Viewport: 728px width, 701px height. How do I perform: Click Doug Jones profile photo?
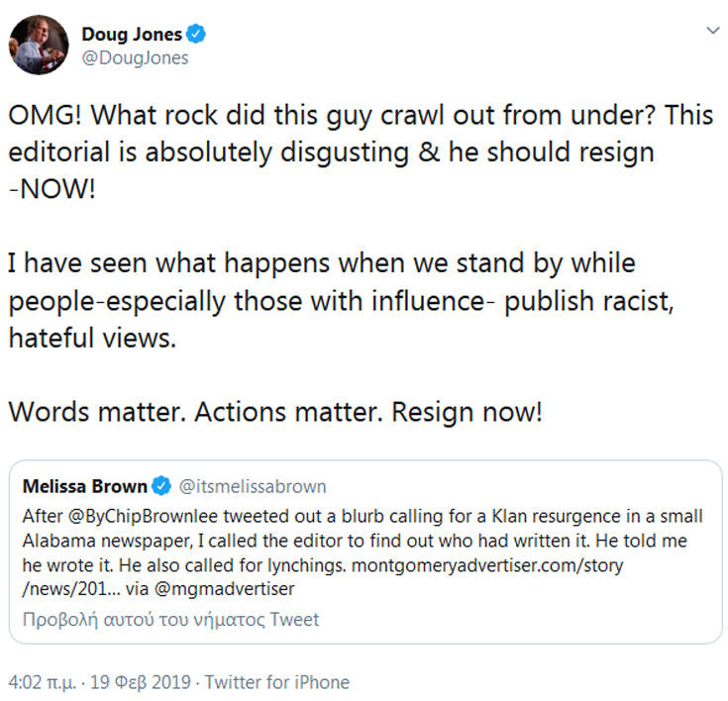[x=40, y=45]
